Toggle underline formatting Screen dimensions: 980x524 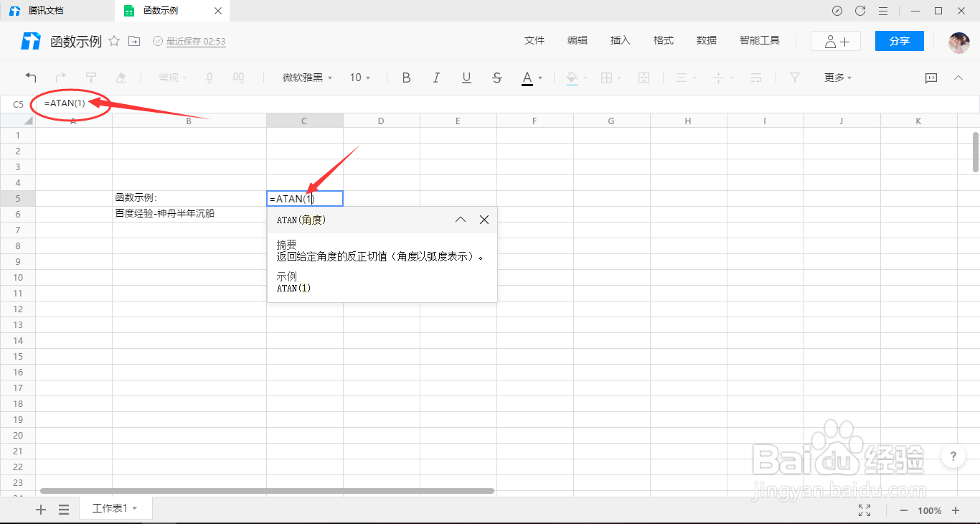[x=466, y=78]
